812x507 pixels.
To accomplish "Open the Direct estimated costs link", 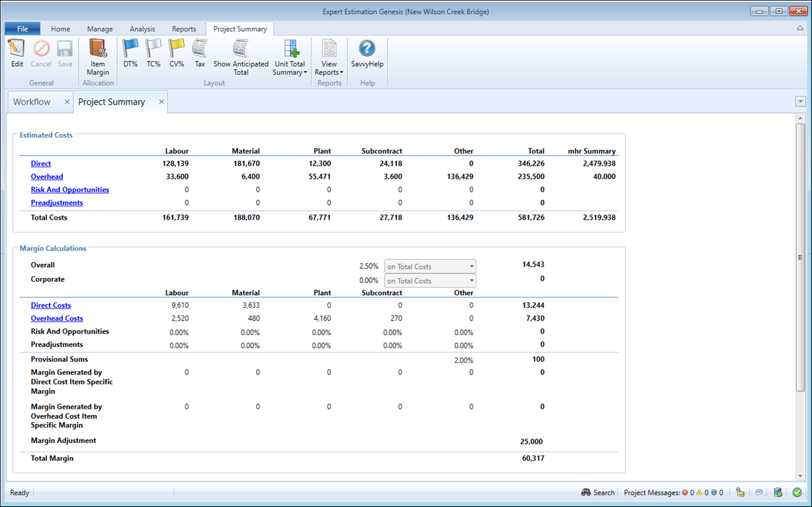I will tap(41, 164).
